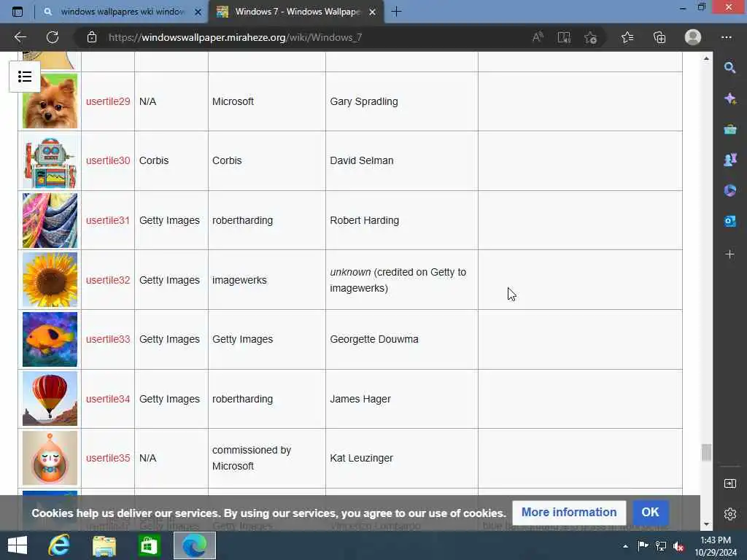The width and height of the screenshot is (747, 560).
Task: Activate the Read aloud icon
Action: tap(538, 37)
